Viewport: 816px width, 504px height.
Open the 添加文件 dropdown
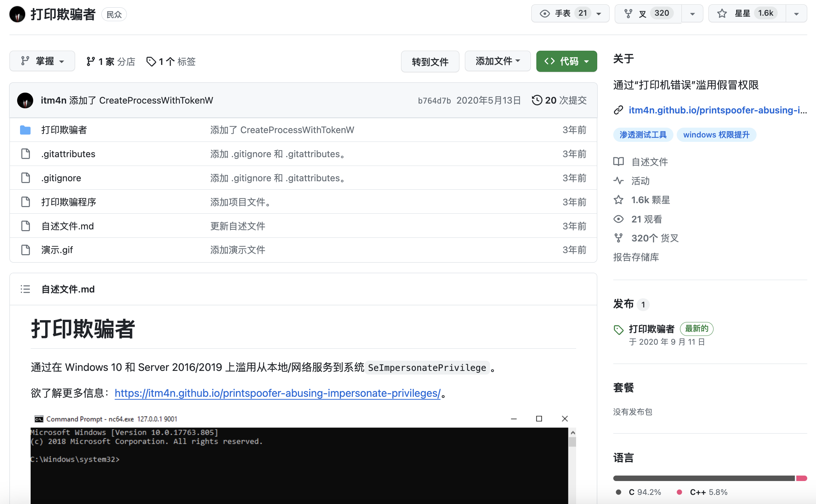click(497, 61)
